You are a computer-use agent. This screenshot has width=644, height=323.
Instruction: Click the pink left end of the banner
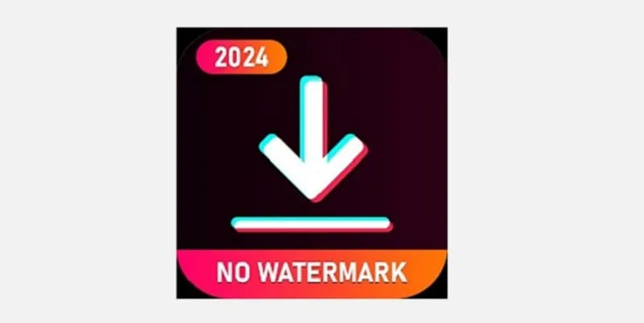pyautogui.click(x=196, y=271)
